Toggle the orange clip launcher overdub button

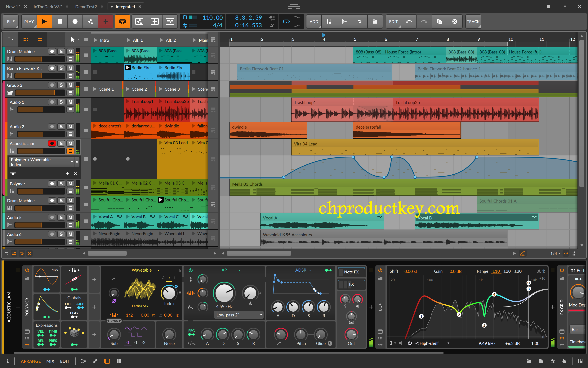click(x=122, y=21)
